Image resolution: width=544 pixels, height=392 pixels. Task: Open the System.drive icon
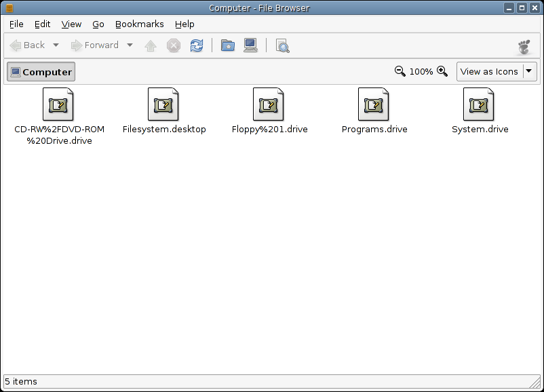pyautogui.click(x=480, y=105)
